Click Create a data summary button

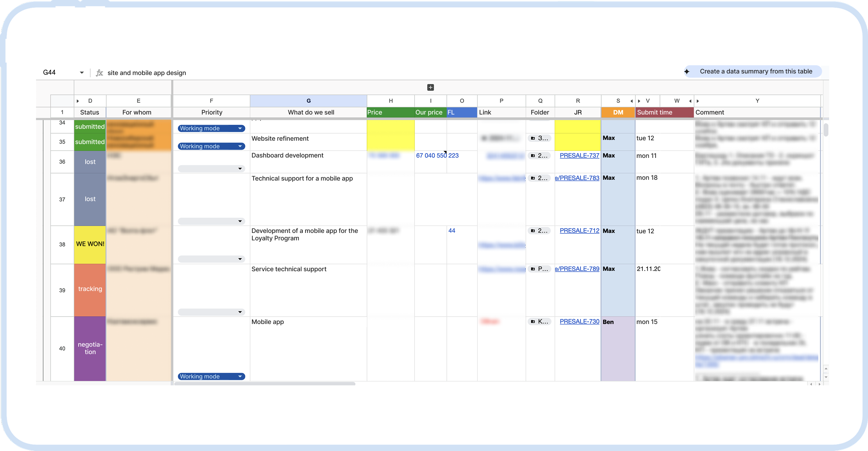tap(755, 72)
